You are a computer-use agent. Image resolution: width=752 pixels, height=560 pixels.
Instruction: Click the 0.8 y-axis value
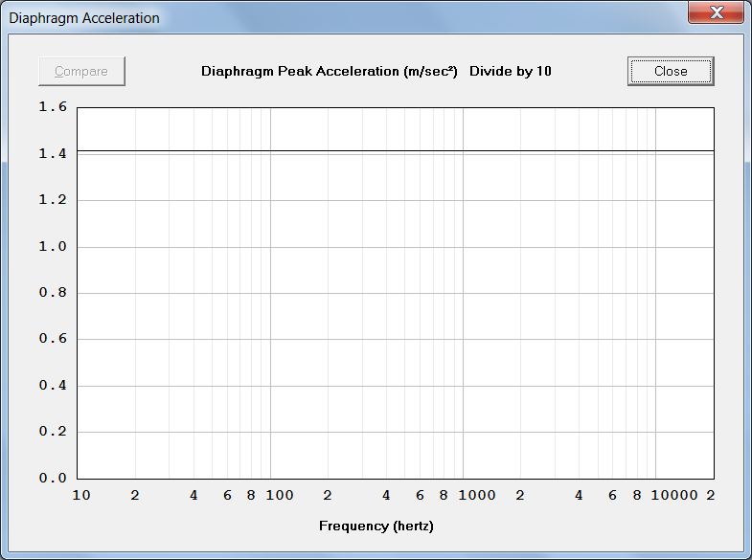(x=53, y=292)
